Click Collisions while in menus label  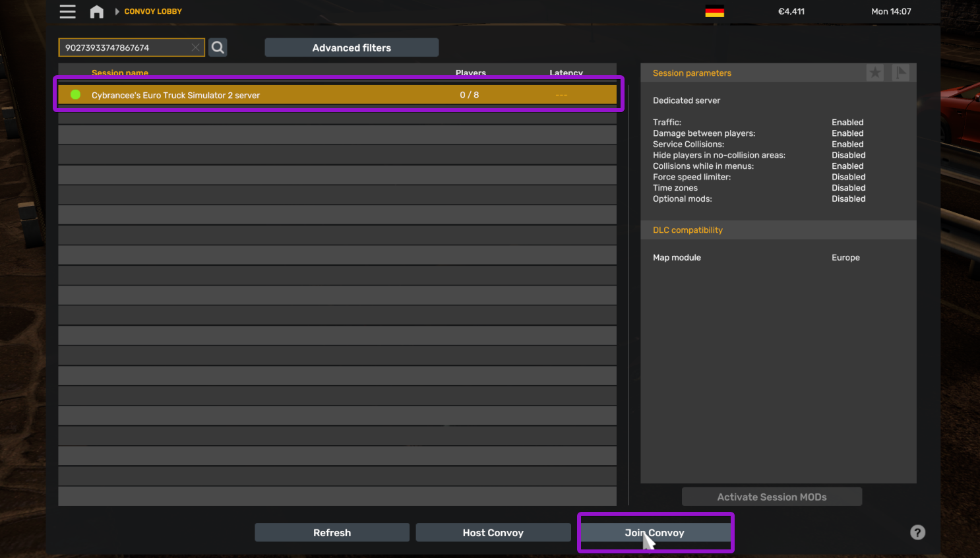click(703, 166)
